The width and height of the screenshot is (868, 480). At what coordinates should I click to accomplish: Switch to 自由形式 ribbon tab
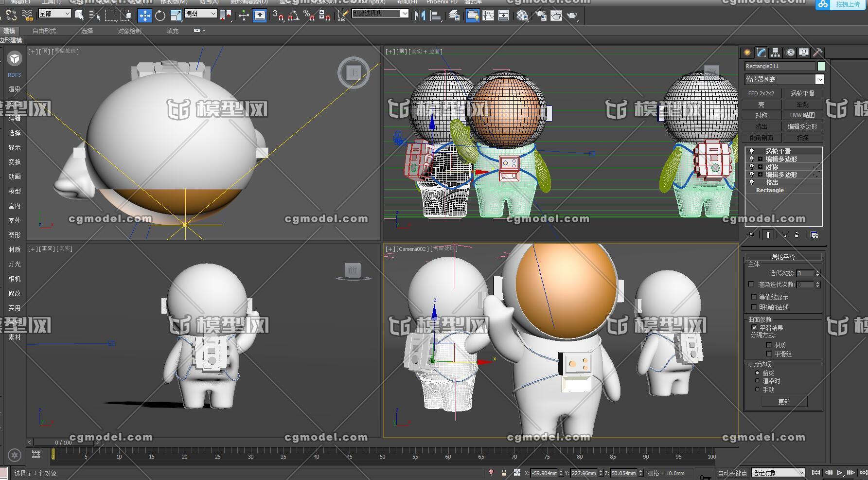click(x=44, y=31)
